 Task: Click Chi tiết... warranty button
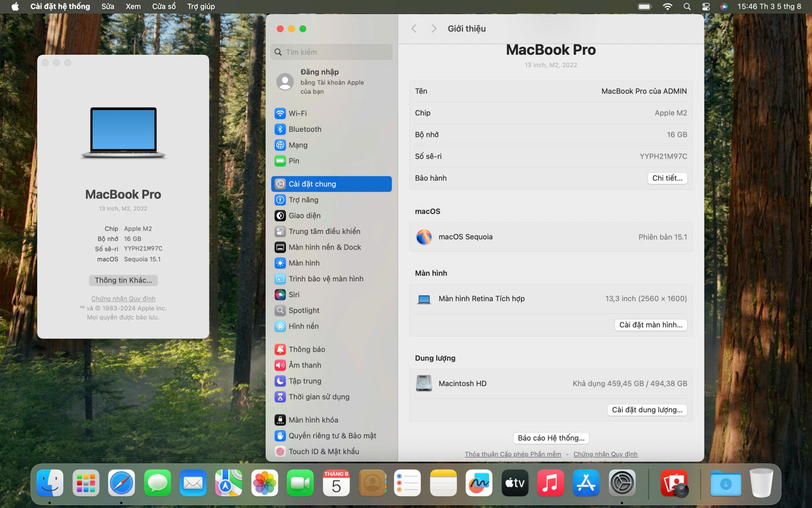click(x=667, y=178)
